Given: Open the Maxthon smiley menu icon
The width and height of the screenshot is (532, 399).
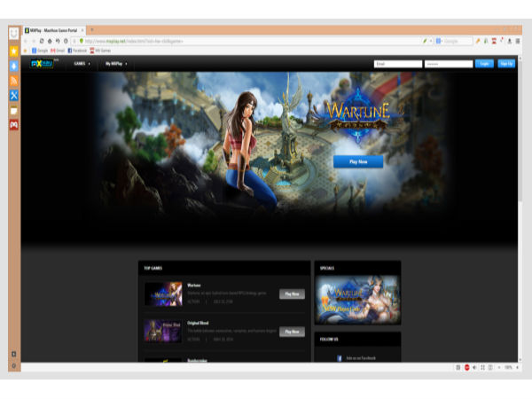Looking at the screenshot, I should [14, 33].
